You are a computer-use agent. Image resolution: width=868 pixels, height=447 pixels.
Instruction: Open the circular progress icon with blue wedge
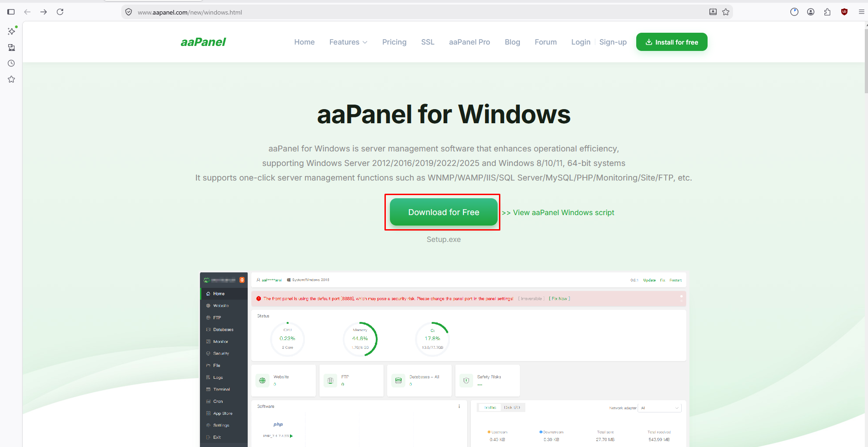click(x=794, y=12)
